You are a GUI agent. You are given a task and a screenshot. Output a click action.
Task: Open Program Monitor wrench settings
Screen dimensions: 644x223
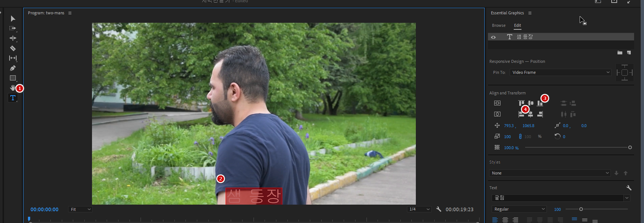coord(439,209)
